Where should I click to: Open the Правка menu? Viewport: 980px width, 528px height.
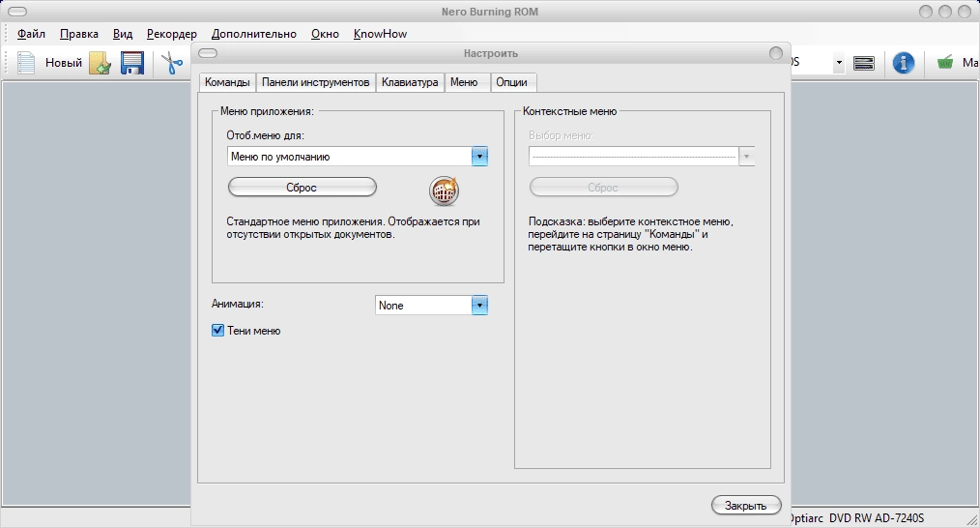click(78, 34)
